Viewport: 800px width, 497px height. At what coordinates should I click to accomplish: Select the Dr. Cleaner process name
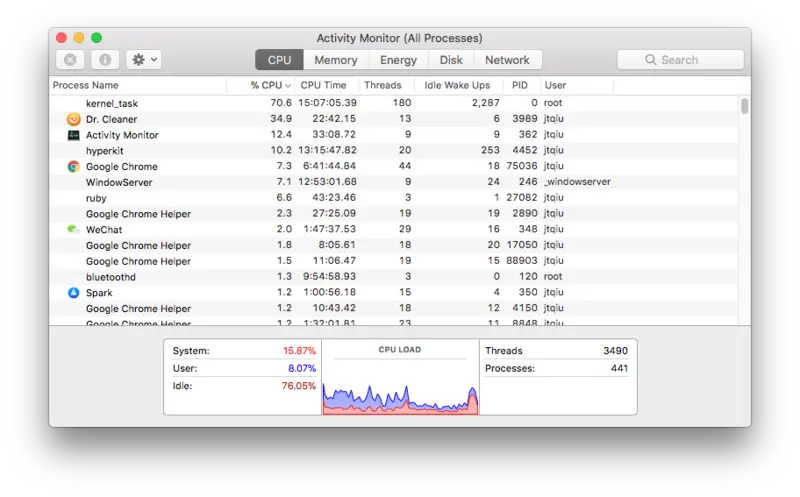112,119
